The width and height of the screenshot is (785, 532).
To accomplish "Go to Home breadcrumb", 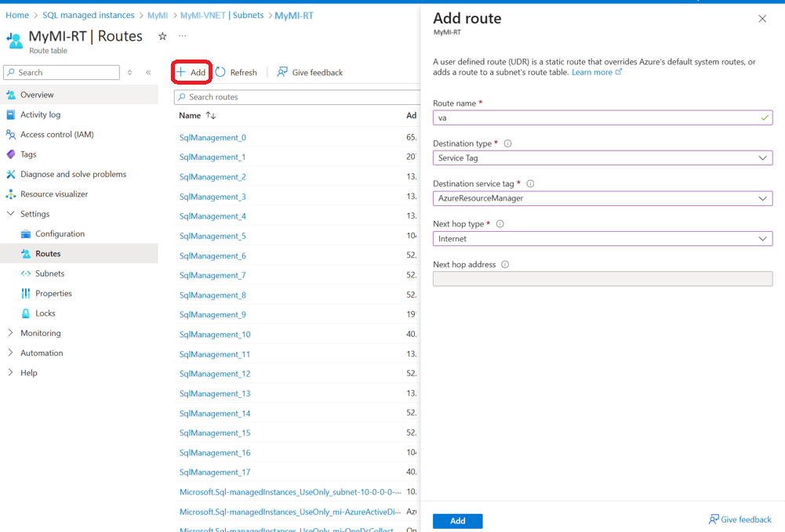I will (17, 15).
